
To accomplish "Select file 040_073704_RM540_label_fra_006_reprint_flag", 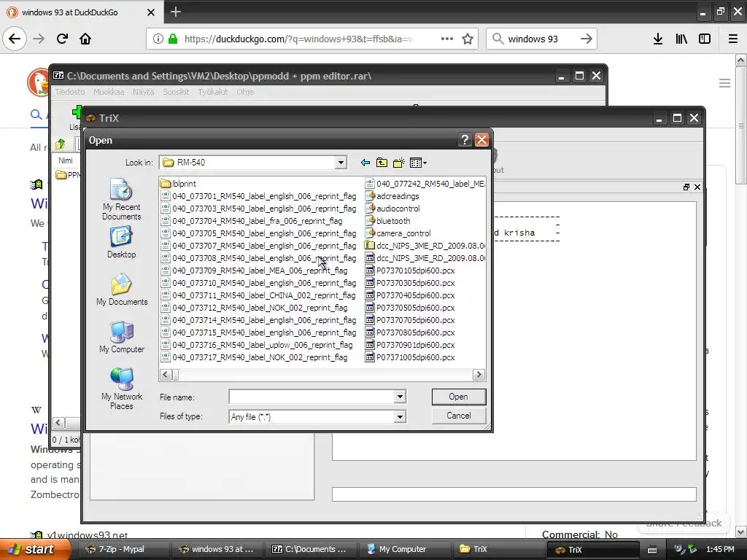I will [x=252, y=220].
